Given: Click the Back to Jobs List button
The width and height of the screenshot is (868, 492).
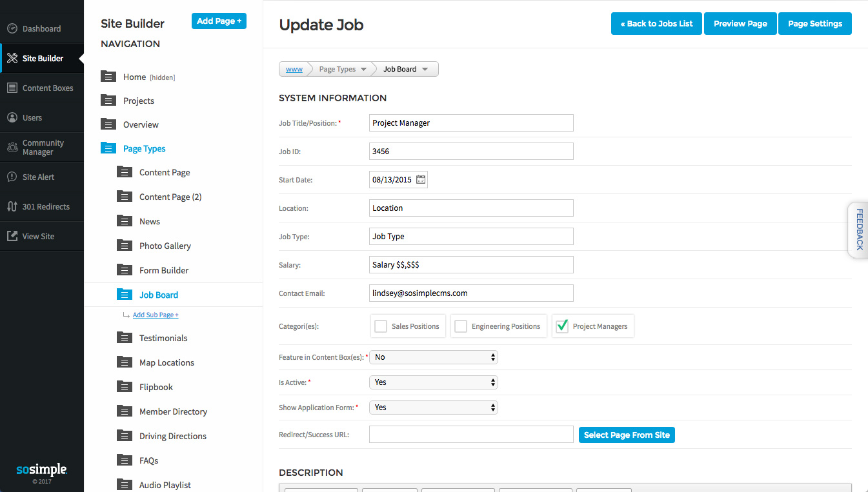Looking at the screenshot, I should [x=656, y=24].
